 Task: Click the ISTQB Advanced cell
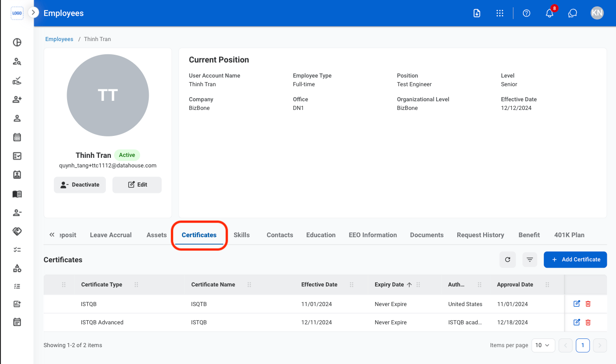(102, 322)
